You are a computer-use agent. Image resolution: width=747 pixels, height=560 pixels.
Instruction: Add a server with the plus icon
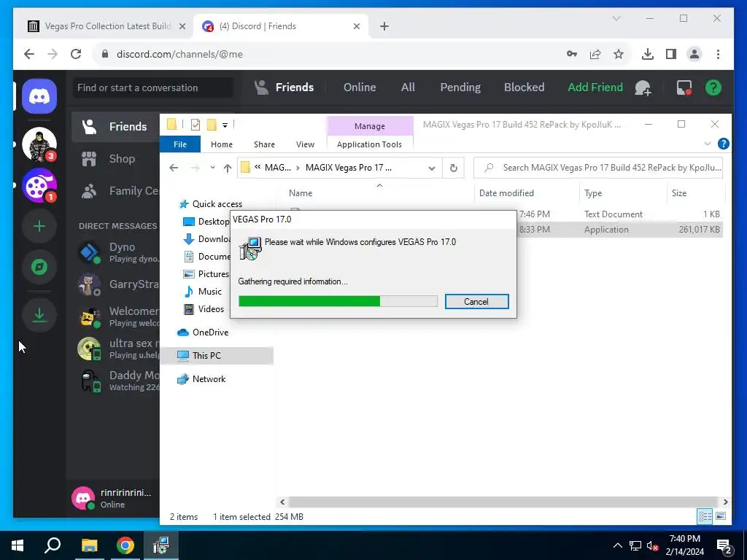coord(39,226)
